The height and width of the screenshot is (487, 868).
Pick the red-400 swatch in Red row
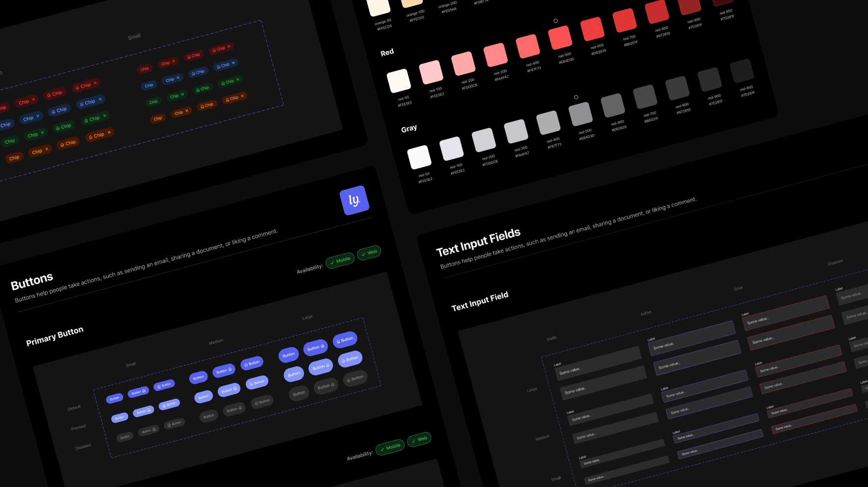point(528,46)
